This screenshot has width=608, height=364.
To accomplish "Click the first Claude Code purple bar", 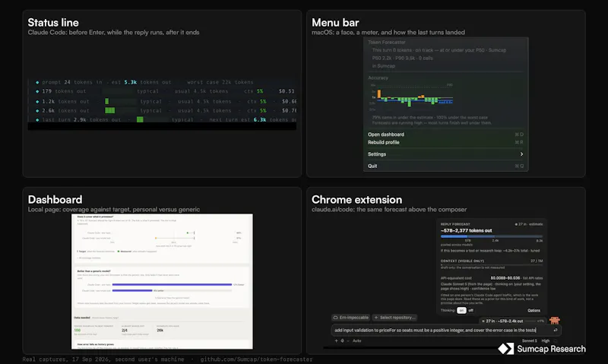I will (x=172, y=284).
